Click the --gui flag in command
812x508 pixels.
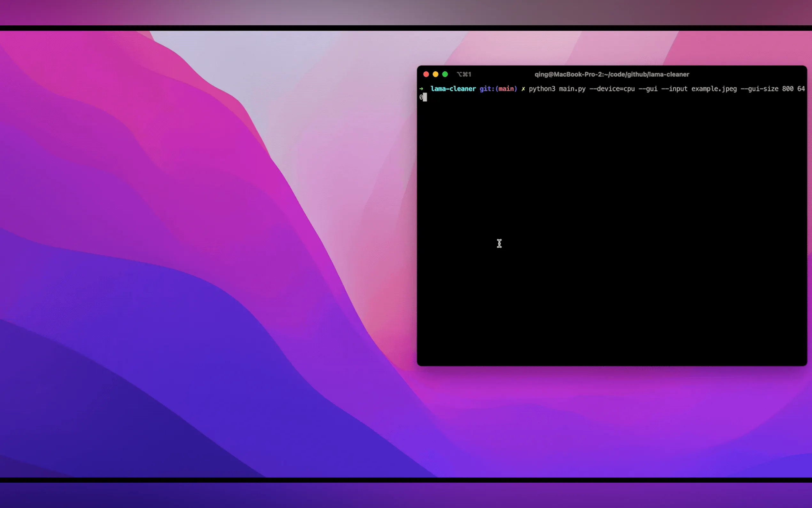pyautogui.click(x=648, y=89)
